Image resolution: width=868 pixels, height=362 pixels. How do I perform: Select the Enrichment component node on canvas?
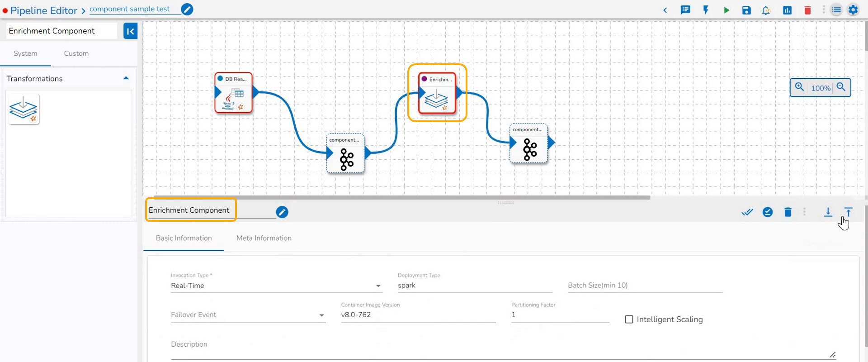point(437,93)
